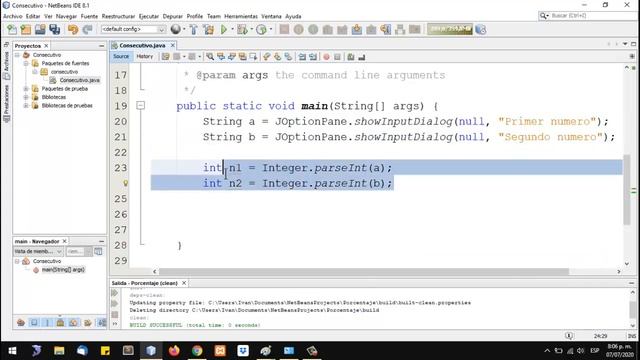640x360 pixels.
Task: Click the New File toolbar icon
Action: 12,29
